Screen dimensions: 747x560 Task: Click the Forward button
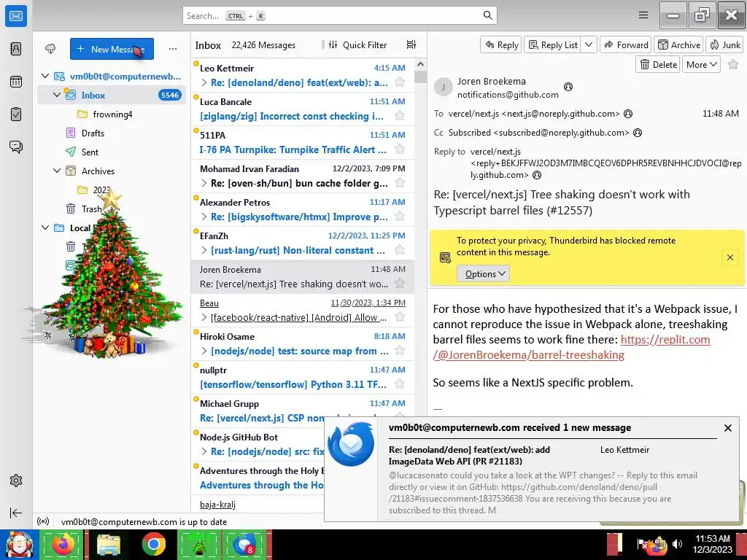tap(625, 44)
